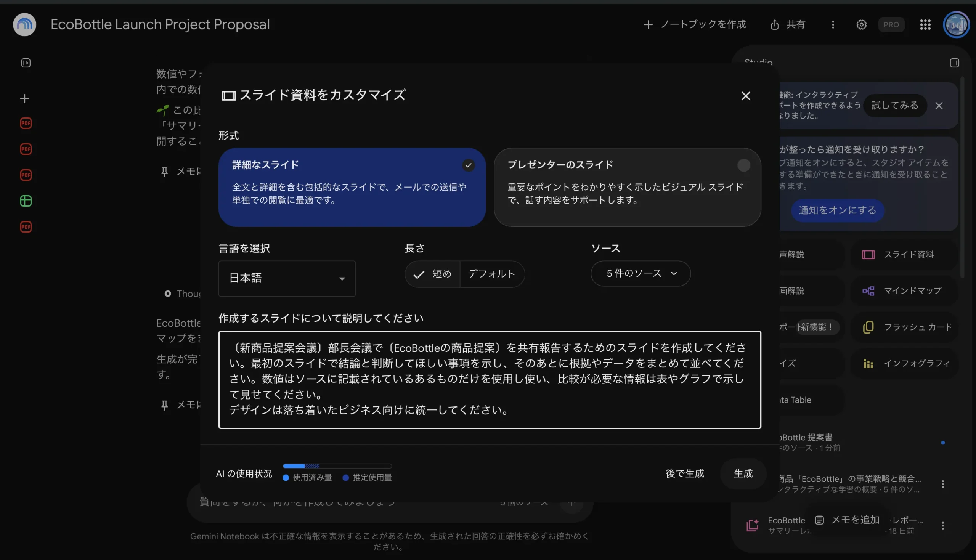Toggle the left sources panel icon

tap(26, 63)
